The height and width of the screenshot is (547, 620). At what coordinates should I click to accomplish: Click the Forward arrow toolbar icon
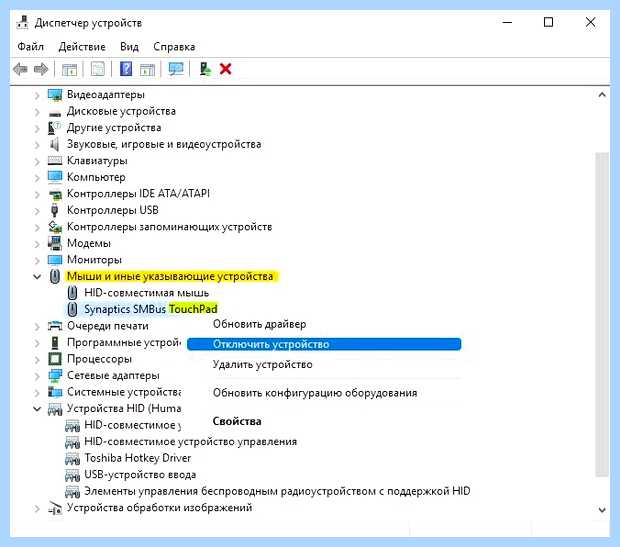(41, 69)
